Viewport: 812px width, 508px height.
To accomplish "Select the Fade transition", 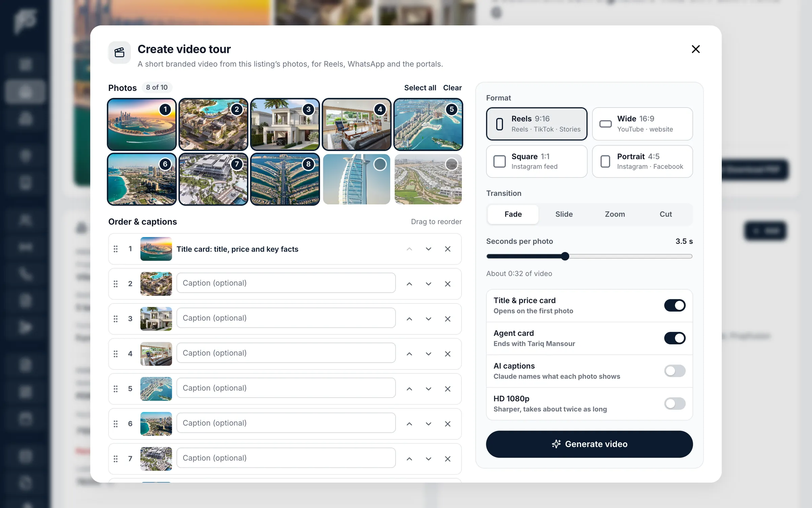I will 513,214.
